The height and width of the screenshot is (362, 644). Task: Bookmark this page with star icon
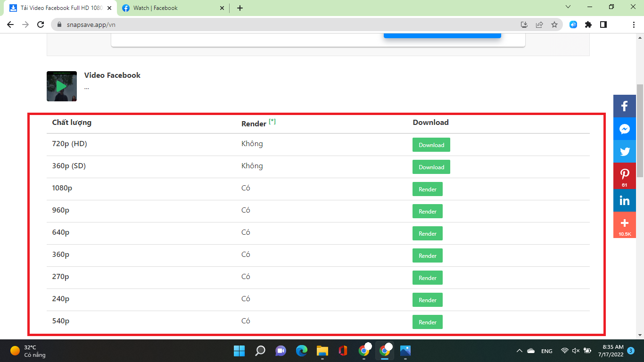point(554,25)
